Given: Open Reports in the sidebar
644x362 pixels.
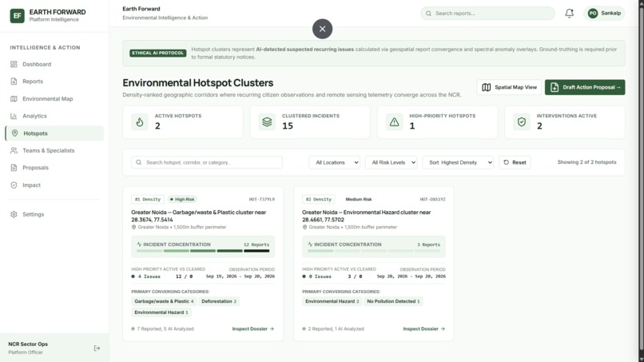Looking at the screenshot, I should click(54, 82).
